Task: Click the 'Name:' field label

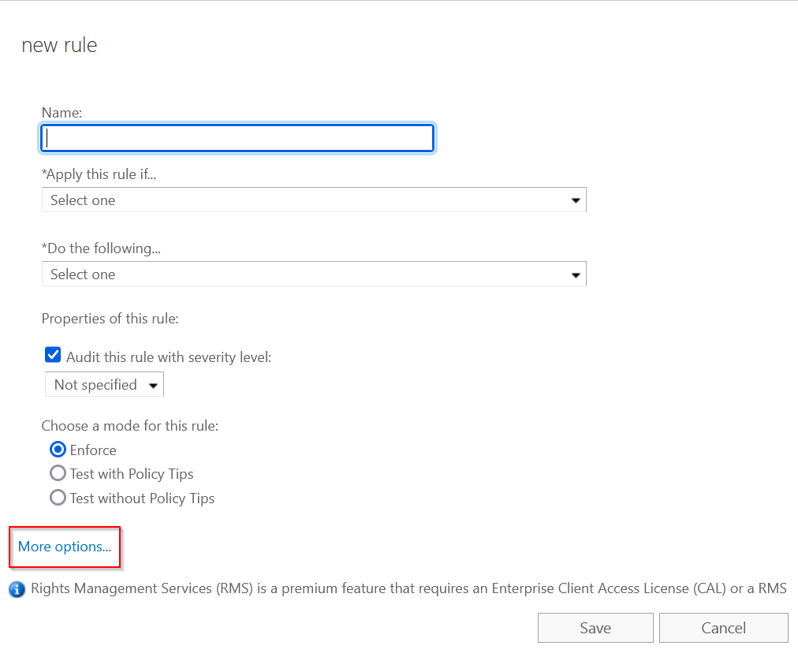Action: coord(62,113)
